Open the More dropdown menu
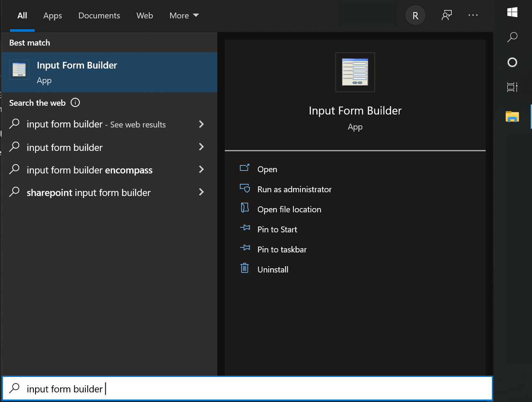Screen dimensions: 532x402 184,15
